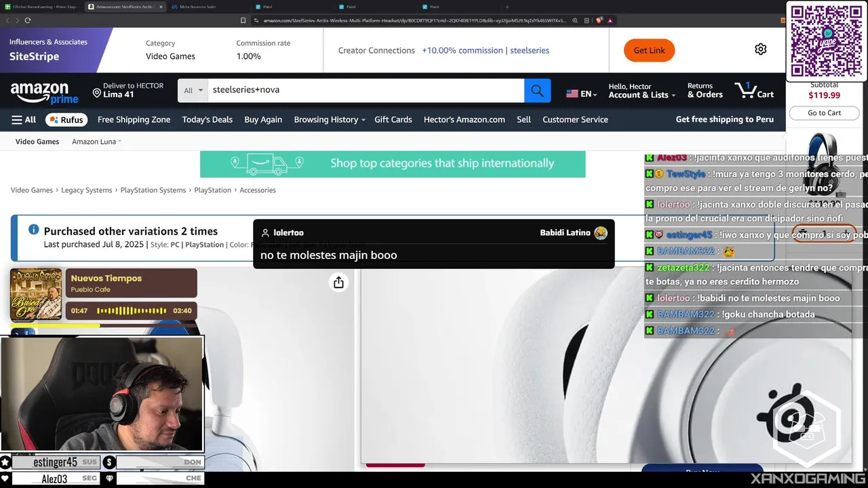The height and width of the screenshot is (488, 868).
Task: Click the $119.99 subtotal text
Action: click(x=824, y=96)
